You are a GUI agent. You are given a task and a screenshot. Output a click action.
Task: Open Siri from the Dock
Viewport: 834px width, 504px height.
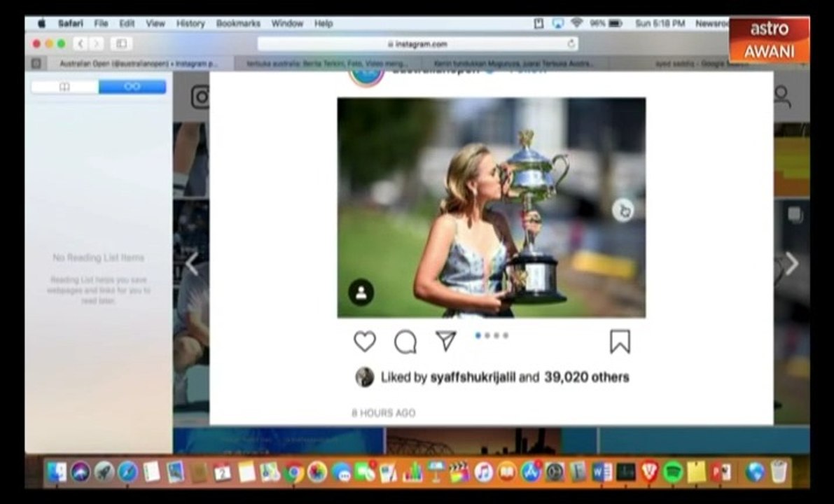point(81,472)
